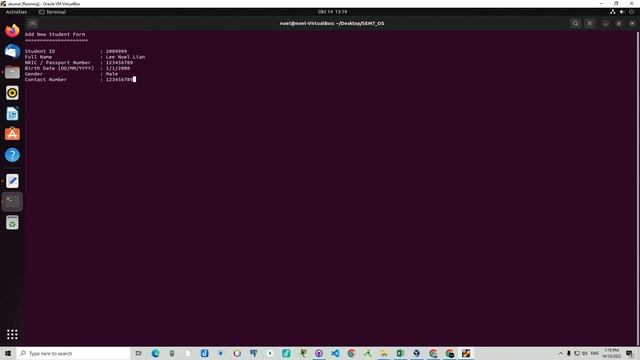Viewport: 640px width, 360px height.
Task: Click Activities in the GNOME top bar
Action: click(16, 12)
